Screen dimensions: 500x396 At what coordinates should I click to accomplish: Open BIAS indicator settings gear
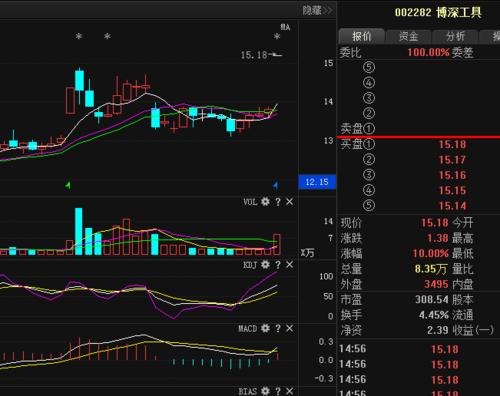tap(265, 391)
